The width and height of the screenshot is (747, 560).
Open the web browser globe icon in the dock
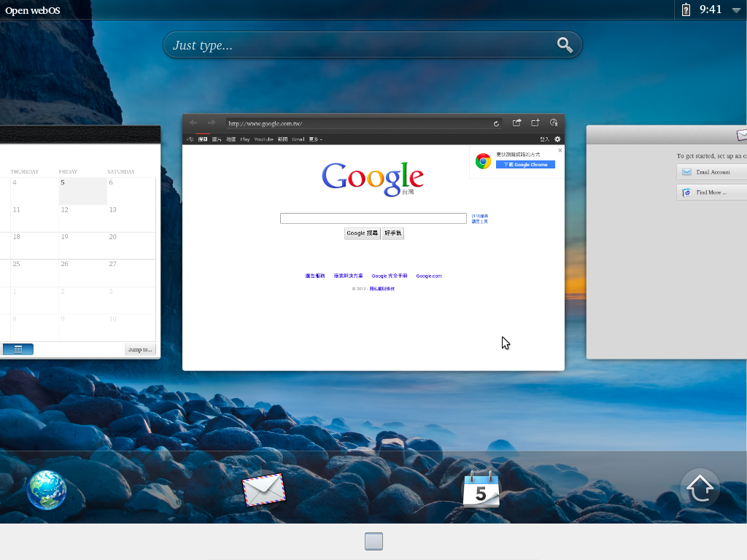pos(47,490)
